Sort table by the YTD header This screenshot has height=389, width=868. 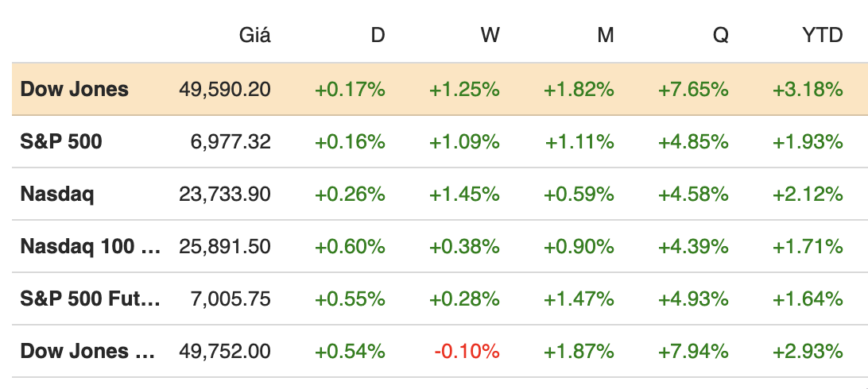[821, 36]
